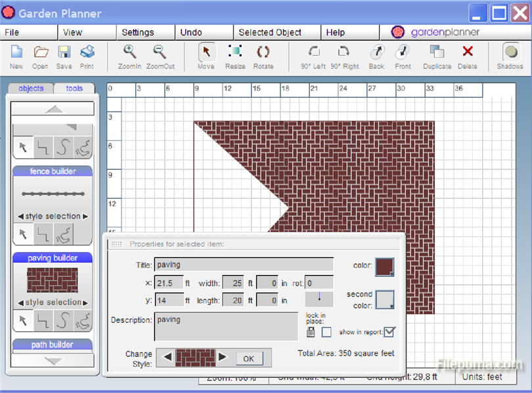Switch to the tools tab
The image size is (532, 393).
point(74,88)
